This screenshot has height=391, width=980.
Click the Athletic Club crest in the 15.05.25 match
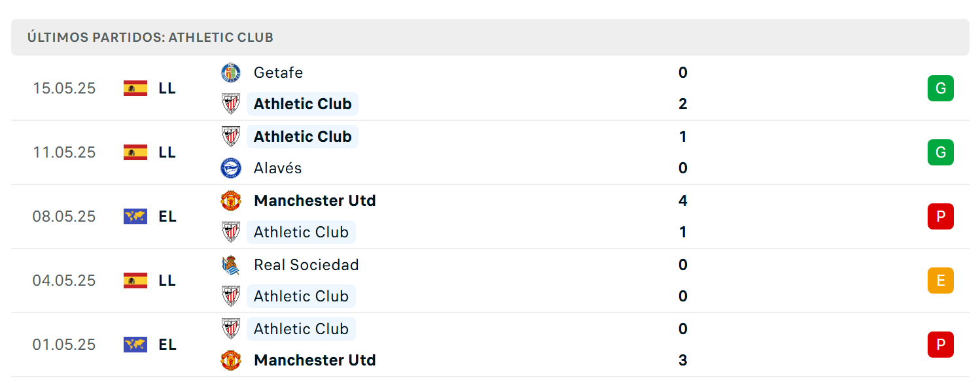click(x=231, y=104)
